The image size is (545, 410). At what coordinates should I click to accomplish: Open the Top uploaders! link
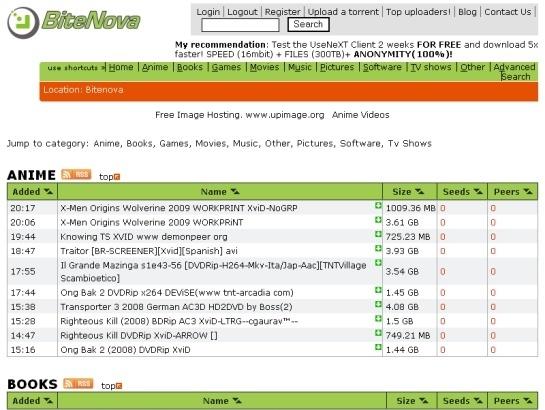pyautogui.click(x=418, y=12)
